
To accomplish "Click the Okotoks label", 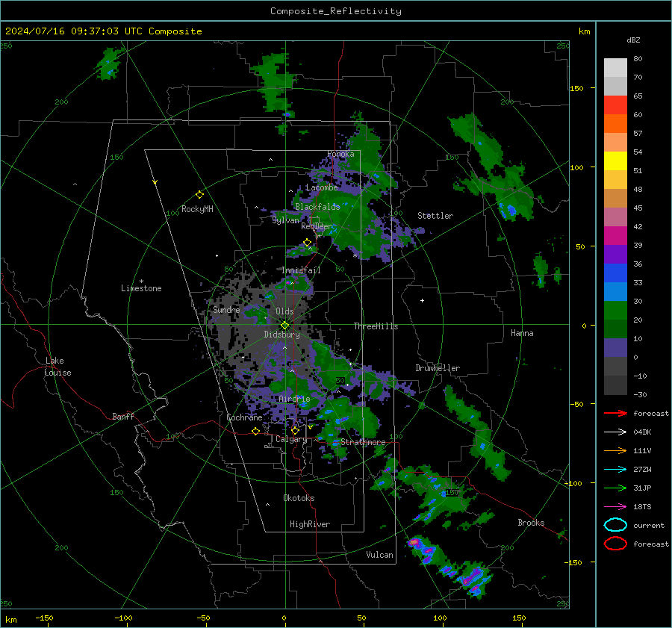I will coord(299,498).
